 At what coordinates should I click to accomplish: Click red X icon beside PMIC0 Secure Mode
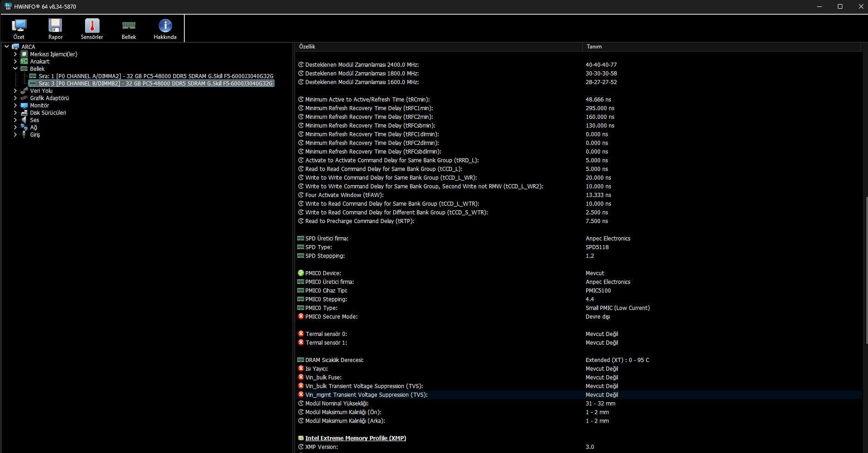coord(301,316)
